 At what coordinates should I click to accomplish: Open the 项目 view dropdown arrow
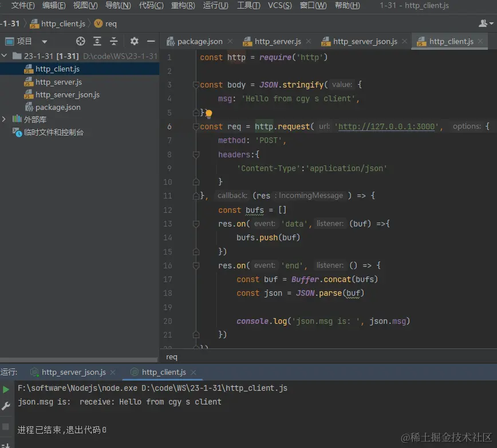(45, 42)
